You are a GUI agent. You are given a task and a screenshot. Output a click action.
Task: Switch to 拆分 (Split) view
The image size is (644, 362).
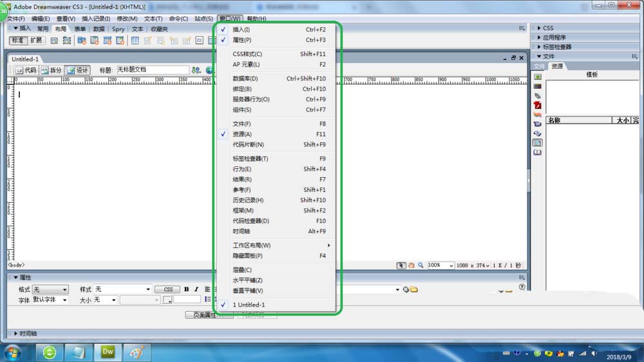click(x=52, y=70)
